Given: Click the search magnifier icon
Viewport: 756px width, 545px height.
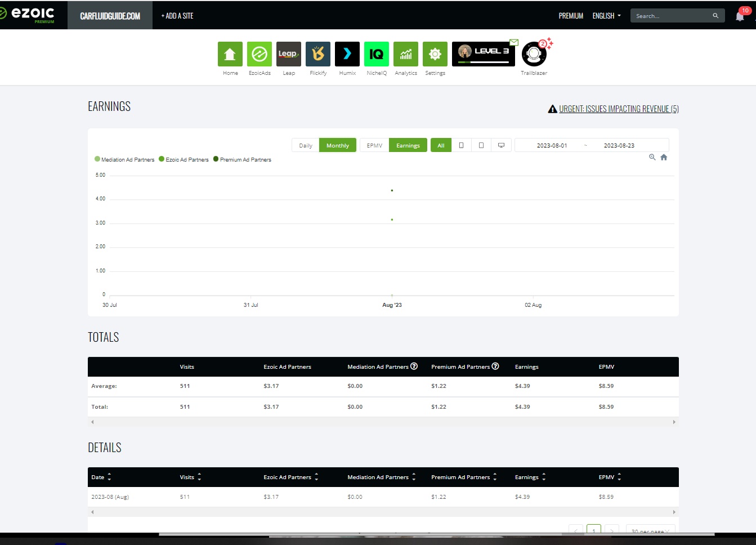Looking at the screenshot, I should coord(715,16).
